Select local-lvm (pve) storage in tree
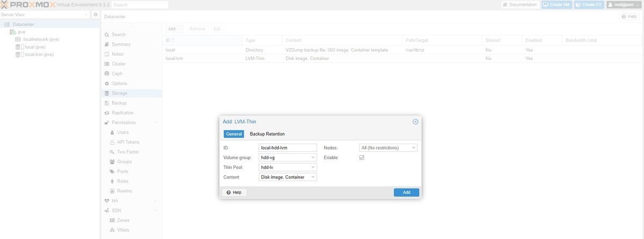 point(39,55)
